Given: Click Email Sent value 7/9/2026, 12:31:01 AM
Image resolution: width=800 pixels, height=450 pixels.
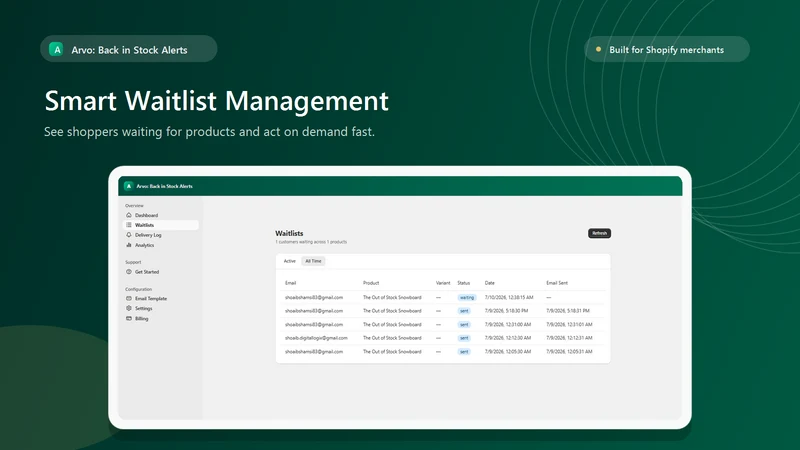Looking at the screenshot, I should 569,324.
